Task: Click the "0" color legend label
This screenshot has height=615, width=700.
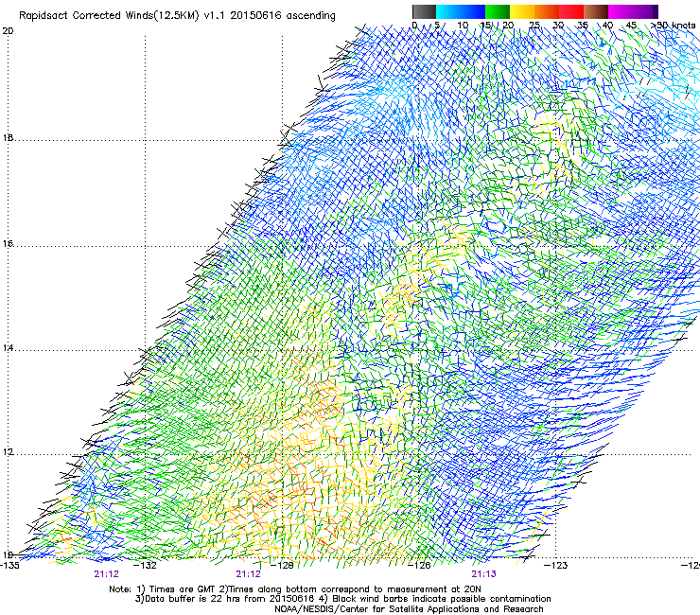Action: [x=414, y=26]
